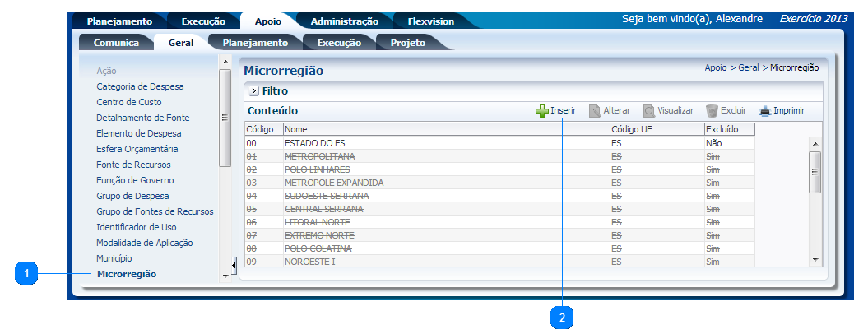Switch to the Flexvision tab
This screenshot has width=868, height=334.
click(430, 21)
